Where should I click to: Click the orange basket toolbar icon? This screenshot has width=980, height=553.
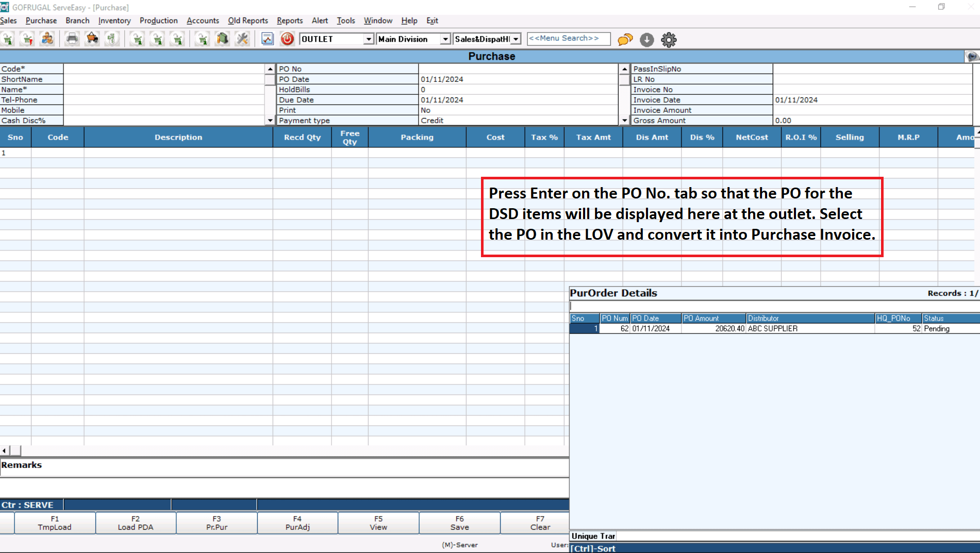click(x=92, y=39)
